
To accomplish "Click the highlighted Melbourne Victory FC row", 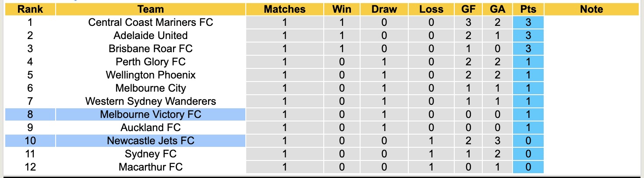I will click(150, 114).
